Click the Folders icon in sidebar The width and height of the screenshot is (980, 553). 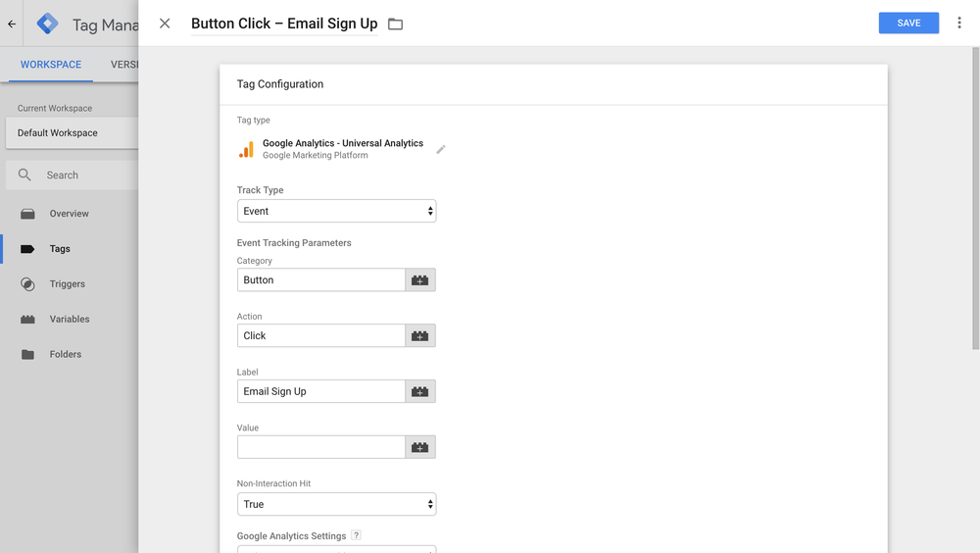(x=27, y=354)
